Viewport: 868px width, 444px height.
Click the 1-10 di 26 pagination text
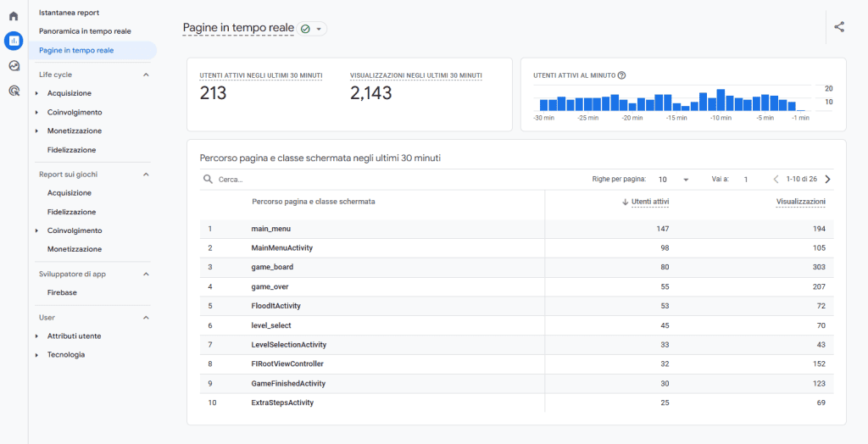tap(802, 180)
